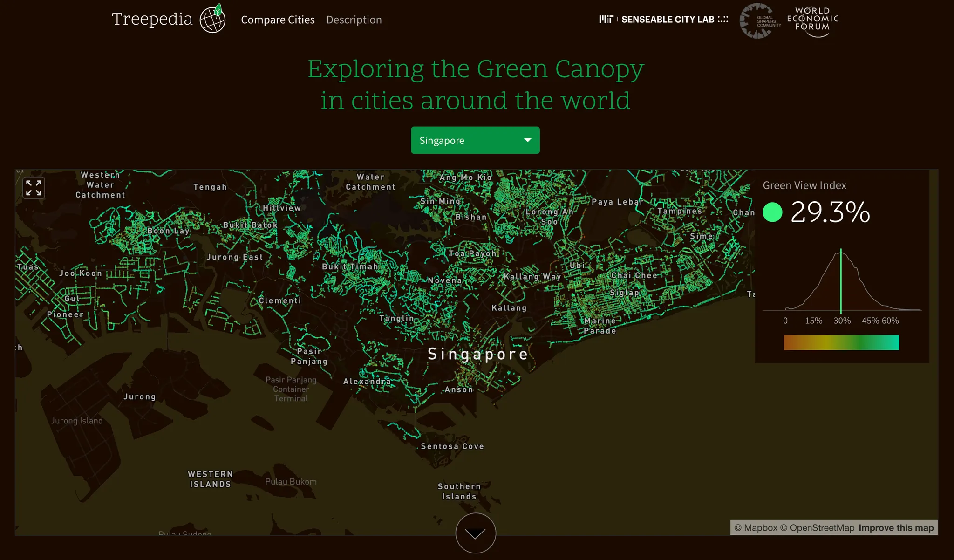This screenshot has width=954, height=560.
Task: Open the Singapore city dropdown
Action: coord(466,140)
